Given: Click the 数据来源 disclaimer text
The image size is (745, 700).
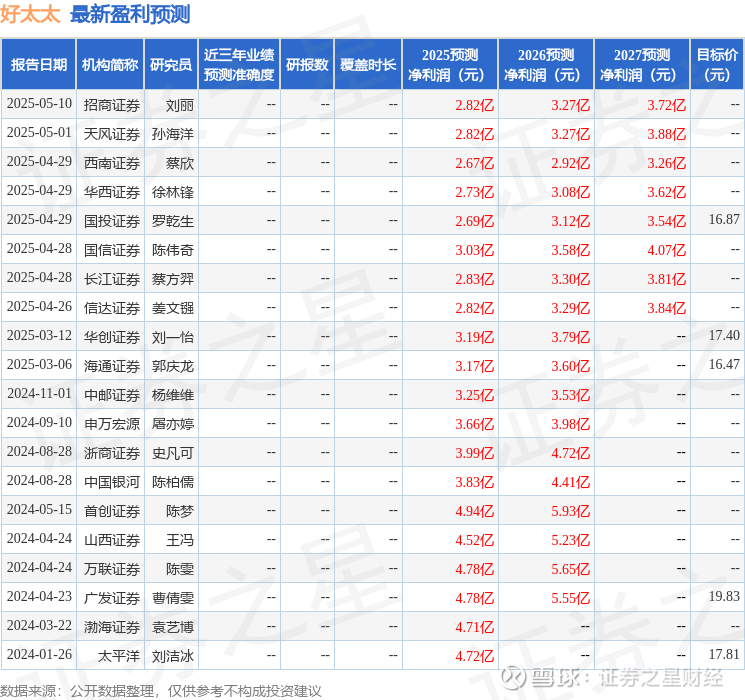Looking at the screenshot, I should (161, 690).
